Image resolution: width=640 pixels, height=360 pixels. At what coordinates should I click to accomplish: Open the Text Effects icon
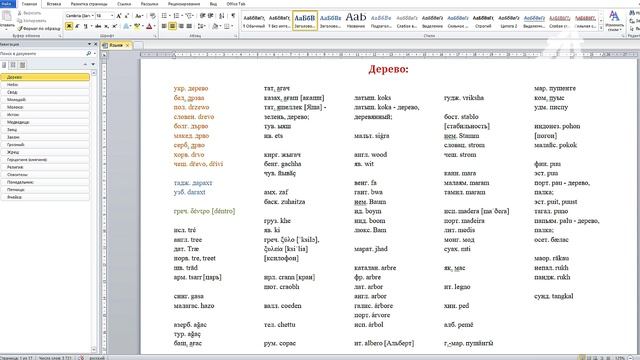126,26
